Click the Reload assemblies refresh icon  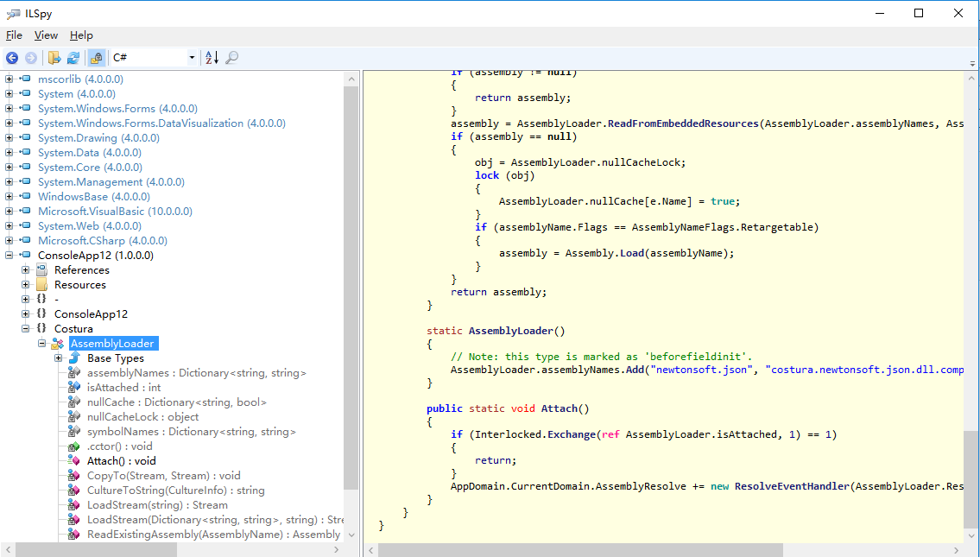pos(73,58)
